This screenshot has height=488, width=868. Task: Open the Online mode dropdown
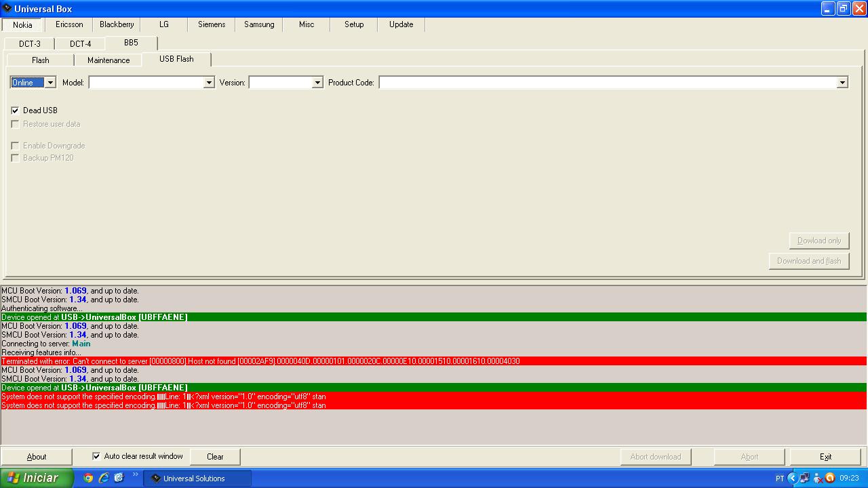pyautogui.click(x=50, y=83)
